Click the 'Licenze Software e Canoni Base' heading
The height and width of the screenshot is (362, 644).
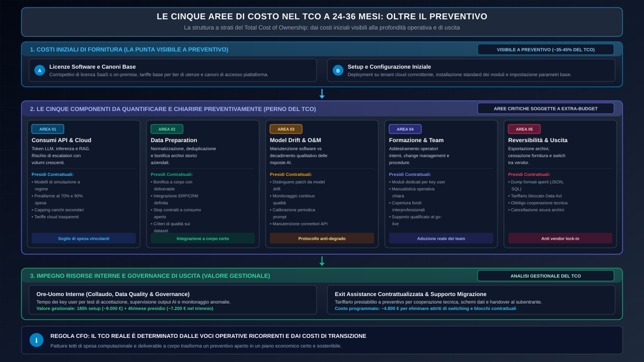coord(92,67)
